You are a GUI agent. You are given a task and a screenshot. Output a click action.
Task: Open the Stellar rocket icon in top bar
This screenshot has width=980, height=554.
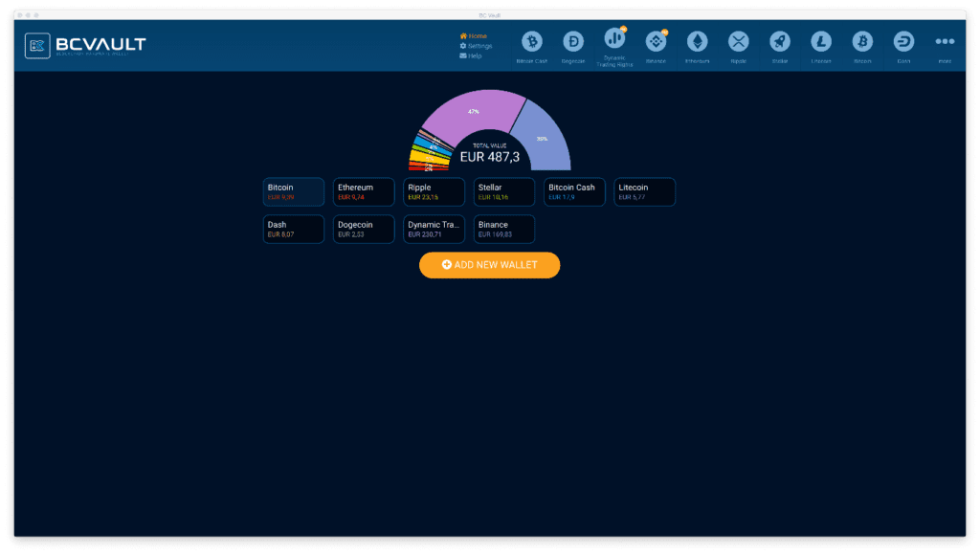[779, 42]
